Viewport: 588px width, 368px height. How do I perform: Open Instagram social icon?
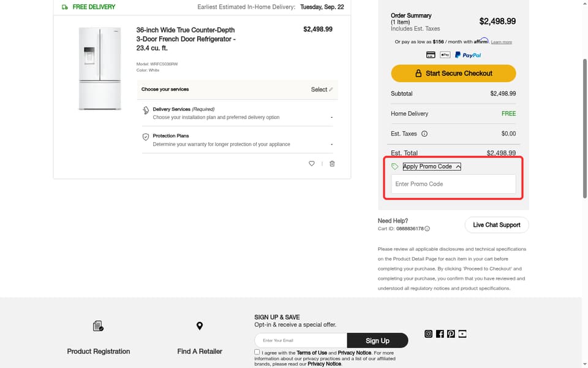[x=428, y=334]
